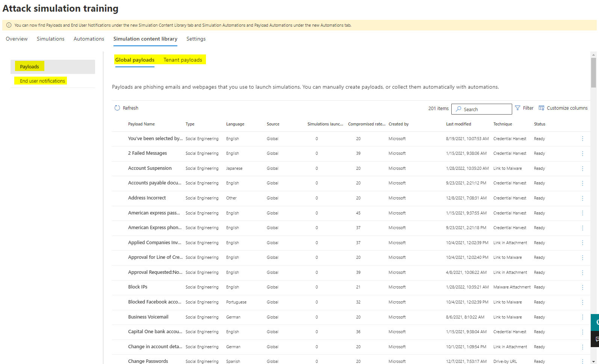Refresh the payload list
This screenshot has height=364, width=599.
(x=126, y=108)
